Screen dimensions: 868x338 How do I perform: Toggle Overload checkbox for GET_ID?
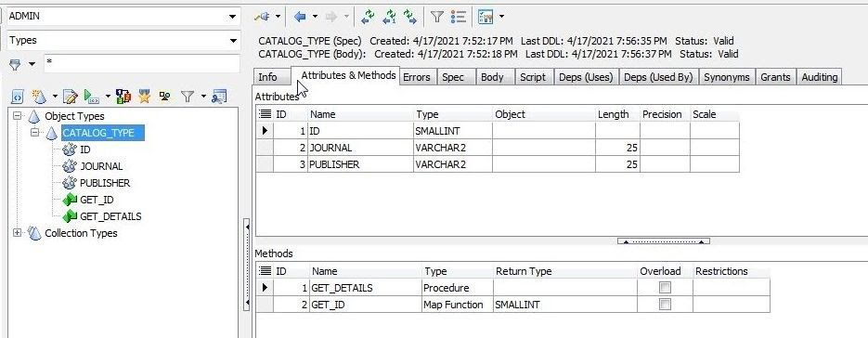(x=665, y=305)
